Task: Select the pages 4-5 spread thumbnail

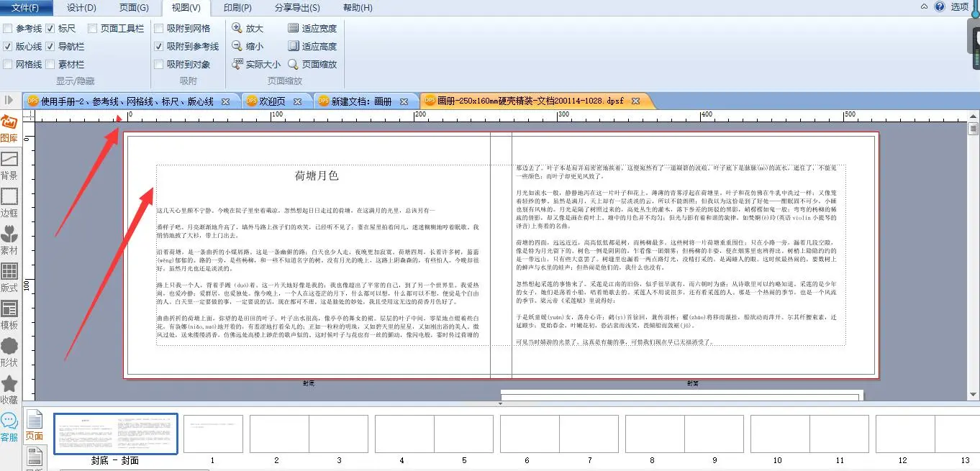Action: 435,434
